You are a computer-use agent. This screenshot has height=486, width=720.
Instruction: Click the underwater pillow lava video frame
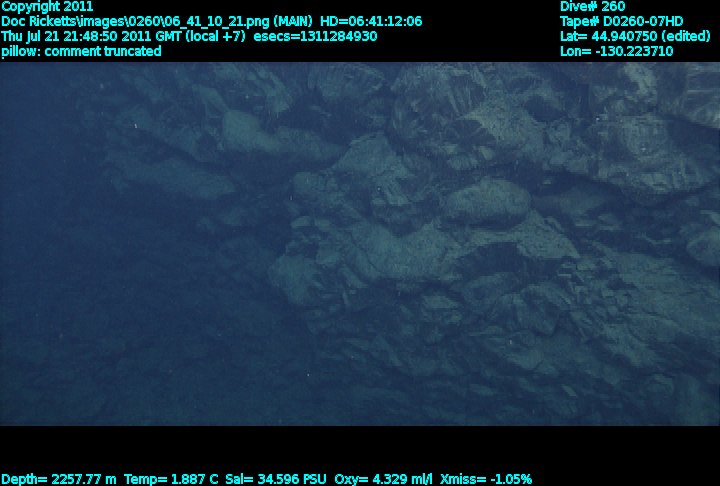click(x=360, y=244)
